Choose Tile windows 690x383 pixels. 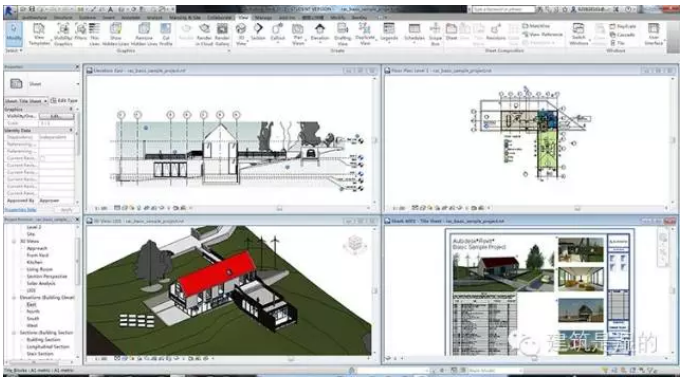[617, 43]
